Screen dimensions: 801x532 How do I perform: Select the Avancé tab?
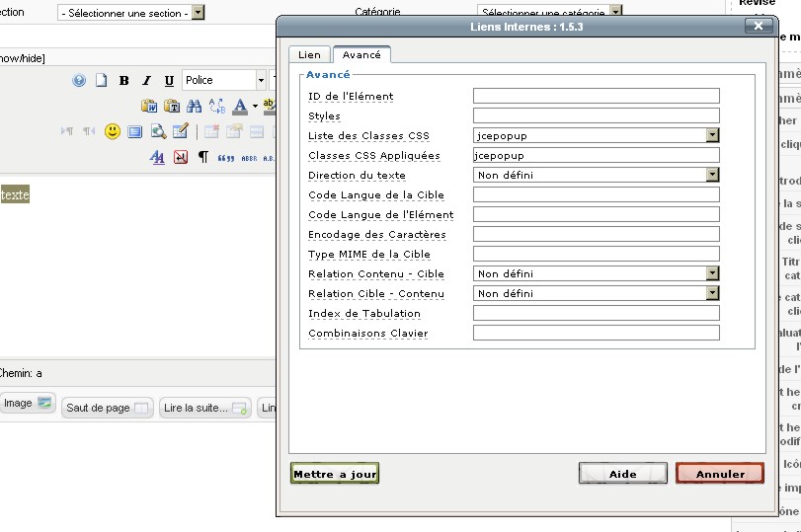click(361, 55)
